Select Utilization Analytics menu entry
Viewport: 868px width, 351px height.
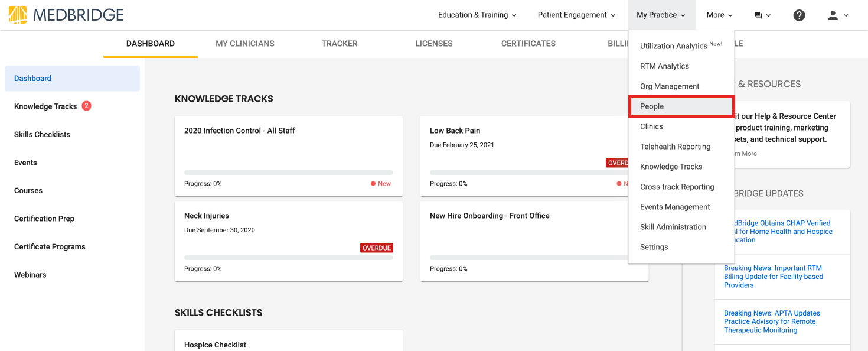click(681, 45)
